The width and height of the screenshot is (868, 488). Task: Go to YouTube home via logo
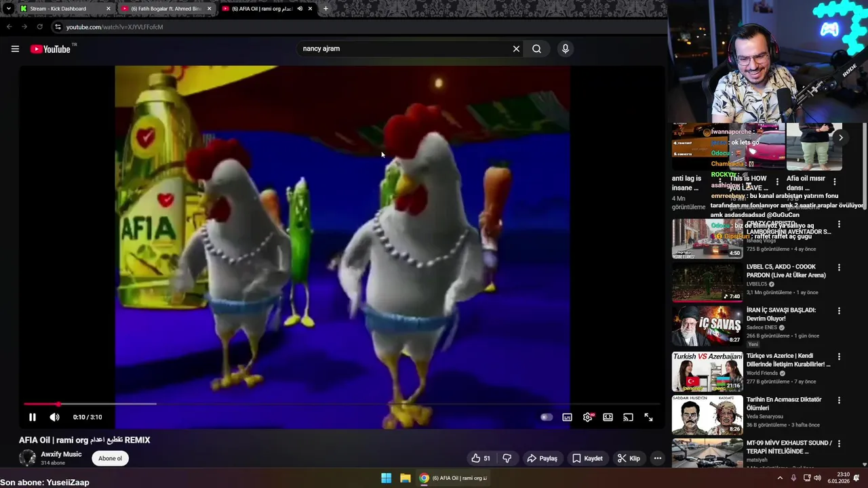click(51, 49)
